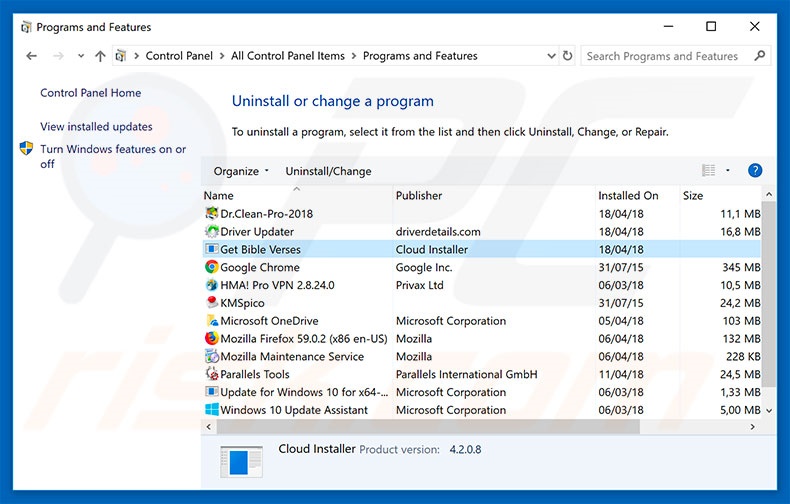Click the All Control Panel Items breadcrumb
The width and height of the screenshot is (790, 504).
[x=288, y=56]
